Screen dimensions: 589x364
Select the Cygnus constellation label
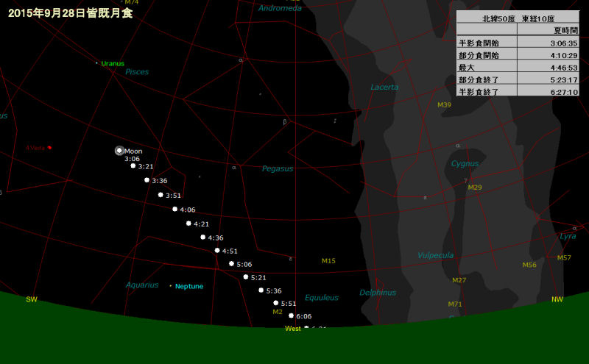coord(465,164)
